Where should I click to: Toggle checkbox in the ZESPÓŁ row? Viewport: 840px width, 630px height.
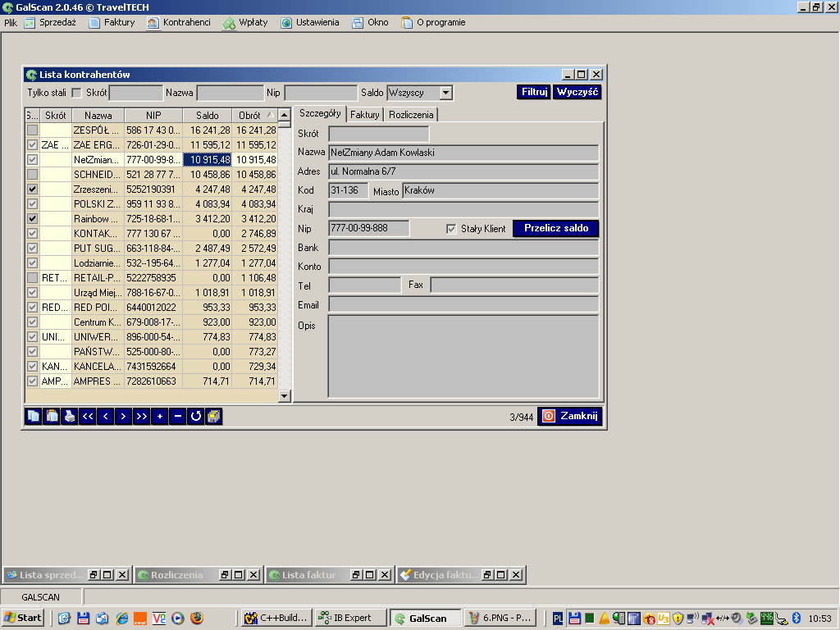point(32,130)
